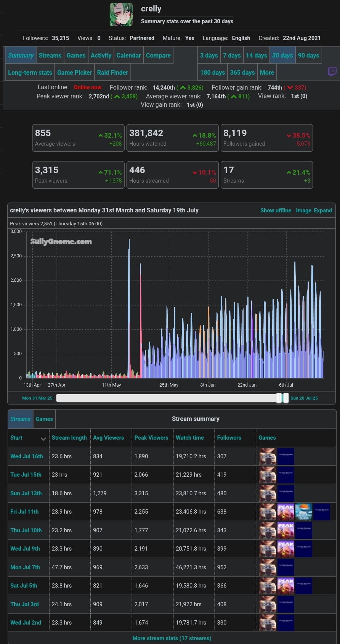Open the Game Picker page
This screenshot has height=644, width=340.
coord(75,72)
